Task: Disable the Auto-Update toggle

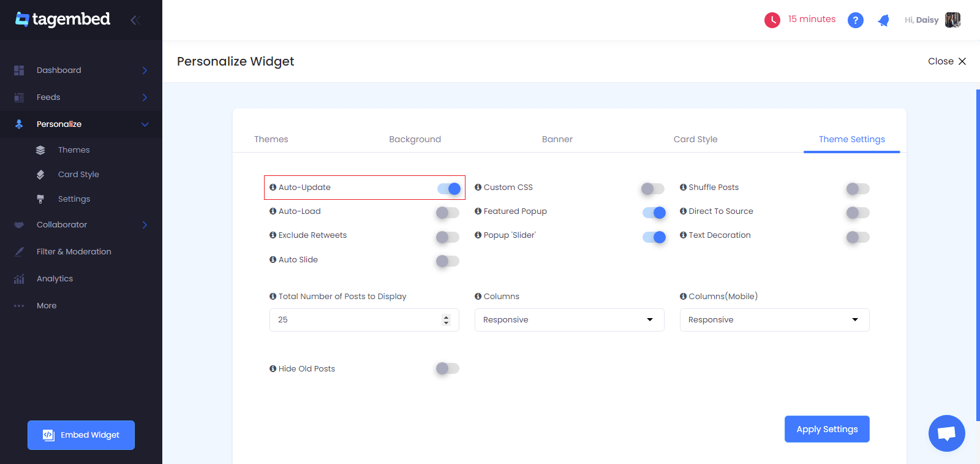Action: tap(448, 189)
